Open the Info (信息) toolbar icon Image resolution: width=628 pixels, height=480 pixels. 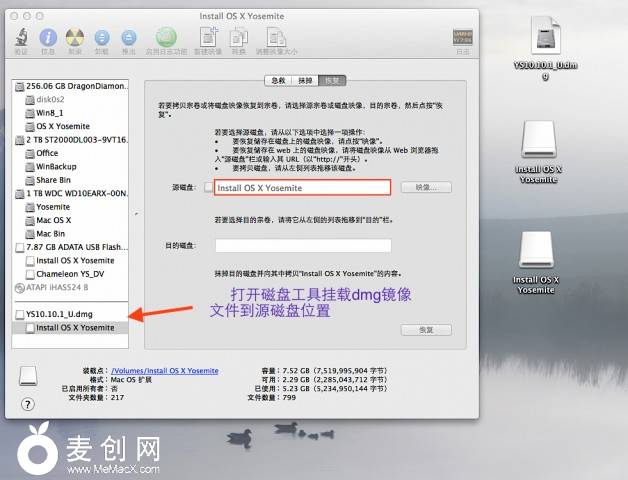pos(48,38)
